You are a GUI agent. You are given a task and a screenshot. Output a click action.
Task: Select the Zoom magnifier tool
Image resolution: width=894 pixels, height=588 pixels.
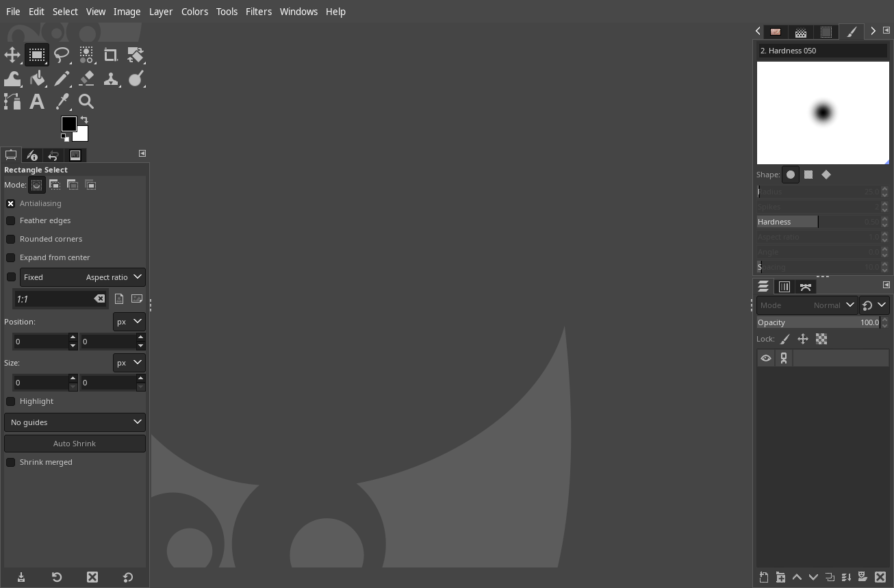(86, 102)
